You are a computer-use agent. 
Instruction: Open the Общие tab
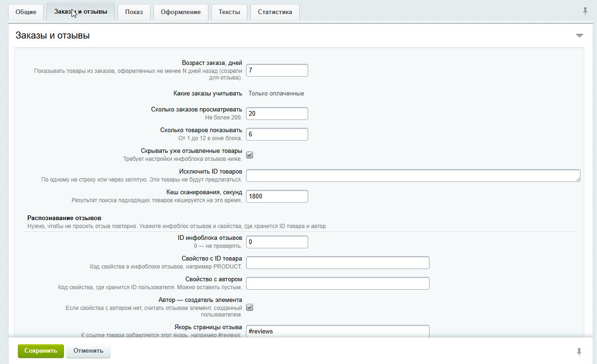(26, 12)
